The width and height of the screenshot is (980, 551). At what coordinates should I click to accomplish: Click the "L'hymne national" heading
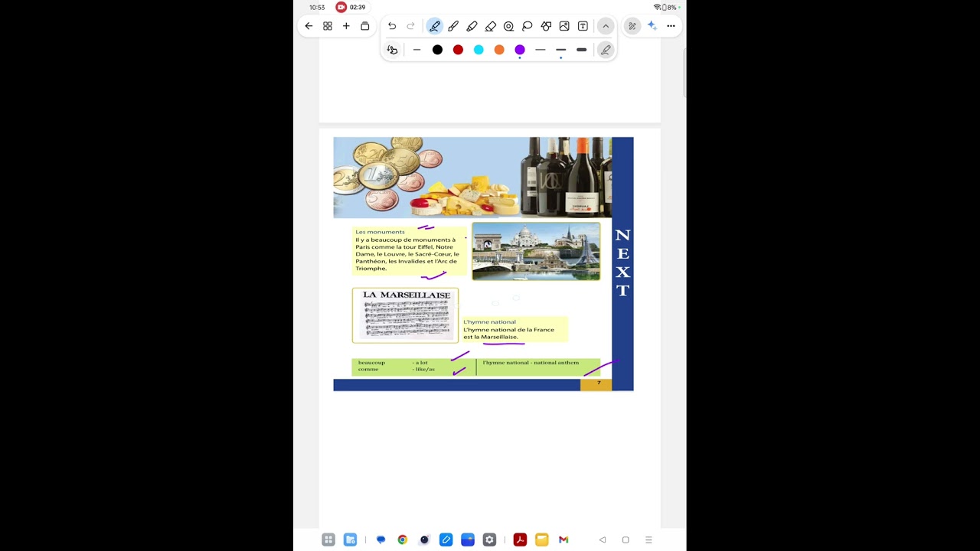pyautogui.click(x=489, y=322)
